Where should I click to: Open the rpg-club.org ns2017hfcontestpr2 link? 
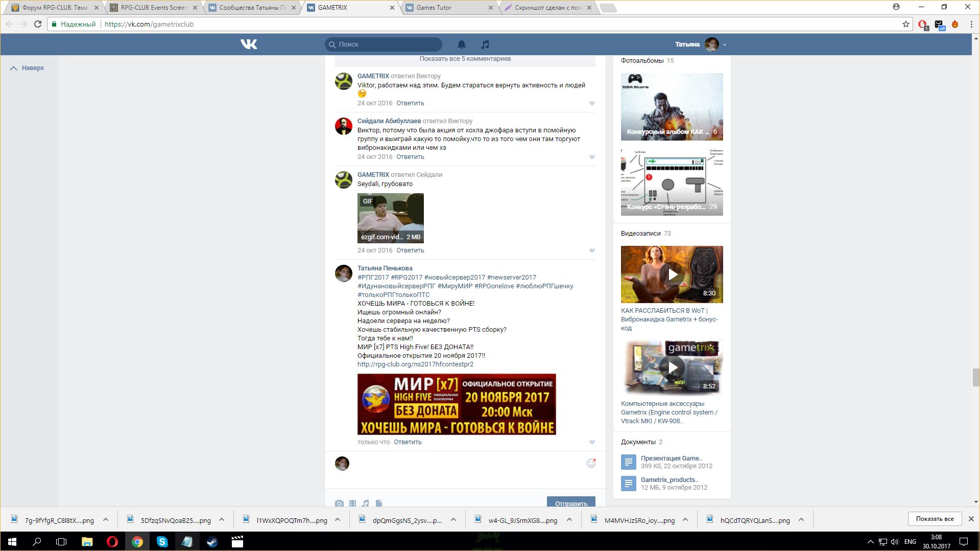(x=415, y=364)
